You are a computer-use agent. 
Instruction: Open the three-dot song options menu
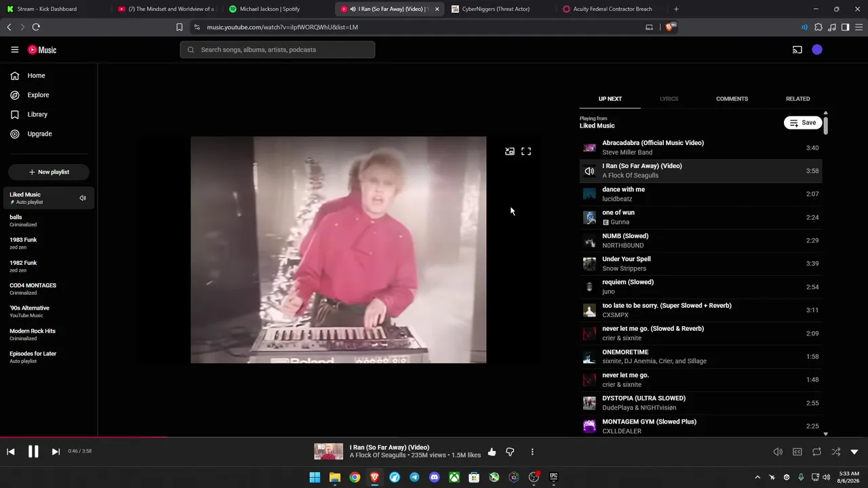pyautogui.click(x=532, y=452)
